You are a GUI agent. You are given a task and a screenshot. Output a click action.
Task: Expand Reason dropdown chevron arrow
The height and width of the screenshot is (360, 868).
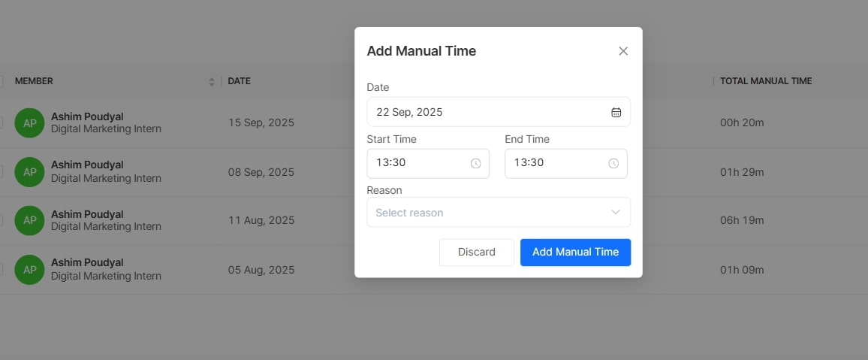pyautogui.click(x=616, y=212)
